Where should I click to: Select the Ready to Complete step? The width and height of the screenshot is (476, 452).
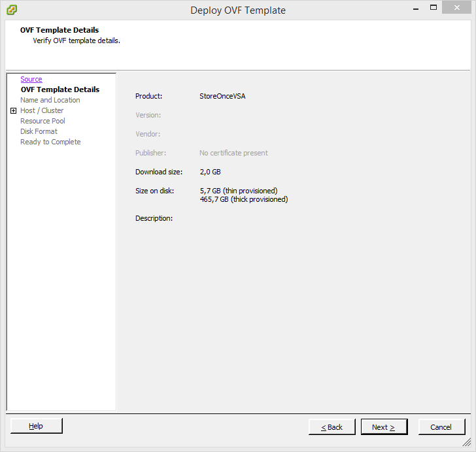[x=50, y=142]
